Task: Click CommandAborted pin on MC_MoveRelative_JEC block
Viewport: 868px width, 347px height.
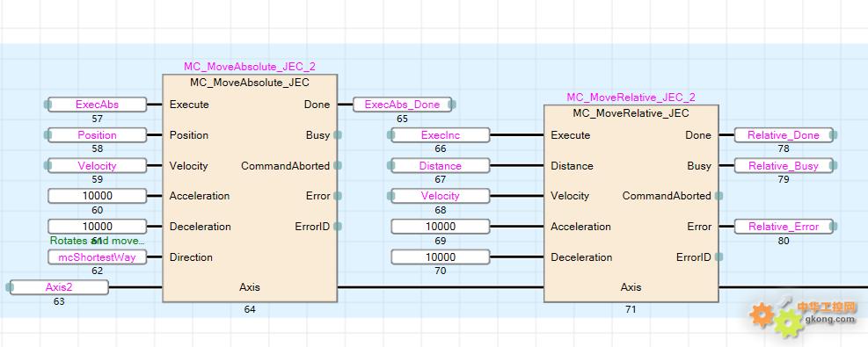Action: 719,196
